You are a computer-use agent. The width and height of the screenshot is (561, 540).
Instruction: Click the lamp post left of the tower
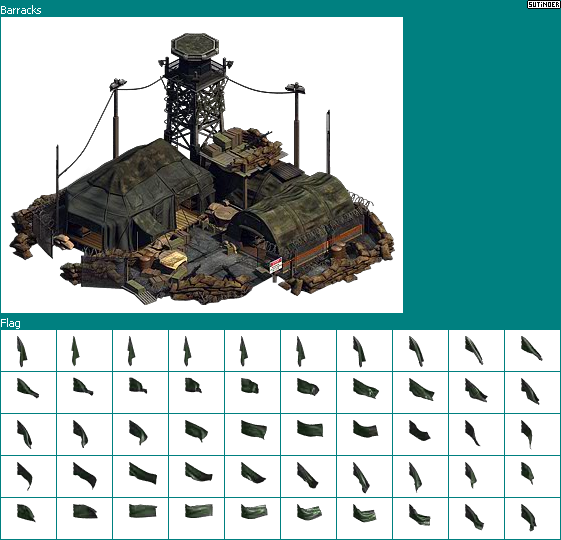click(x=116, y=118)
